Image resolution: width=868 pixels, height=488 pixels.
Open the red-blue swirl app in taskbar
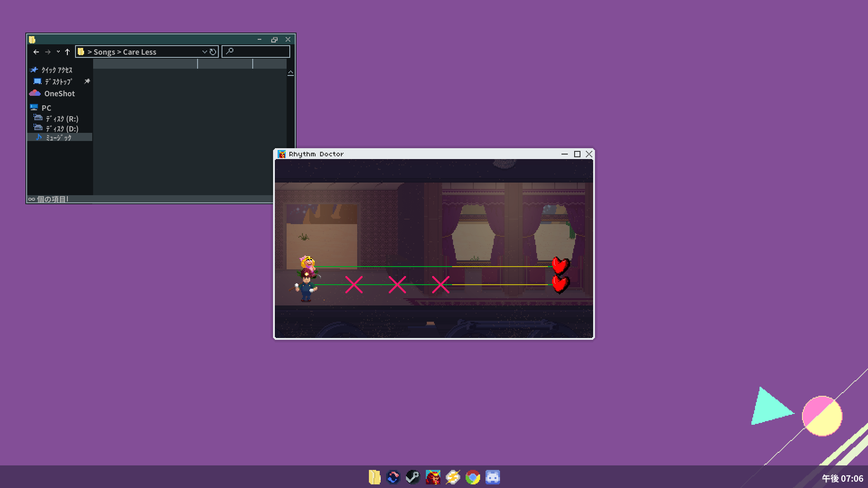[393, 477]
